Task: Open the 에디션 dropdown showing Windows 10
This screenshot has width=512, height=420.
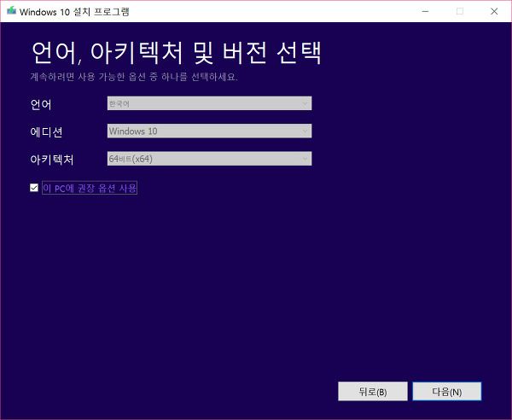Action: (209, 131)
